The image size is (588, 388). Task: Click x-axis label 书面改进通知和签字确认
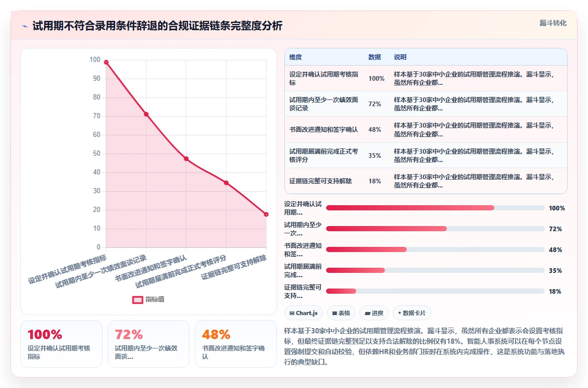[x=151, y=268]
